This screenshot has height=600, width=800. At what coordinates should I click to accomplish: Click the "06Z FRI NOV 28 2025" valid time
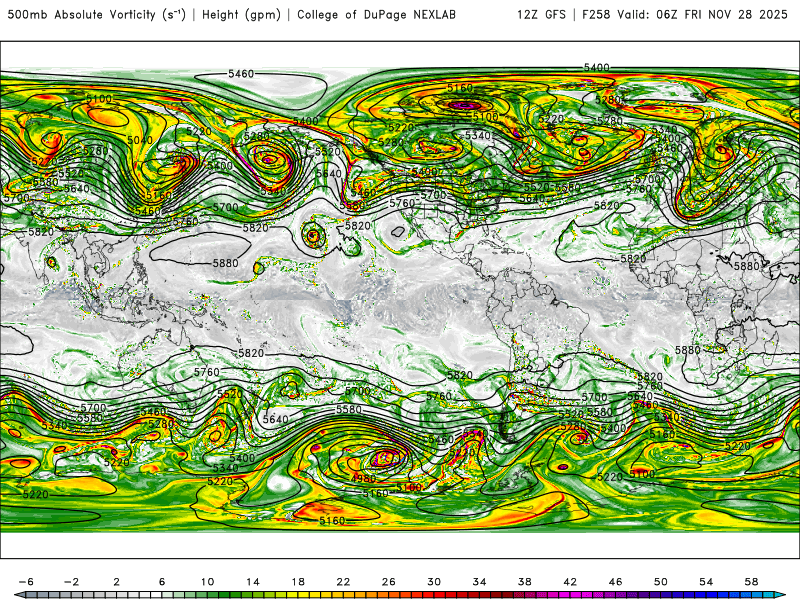tap(722, 15)
